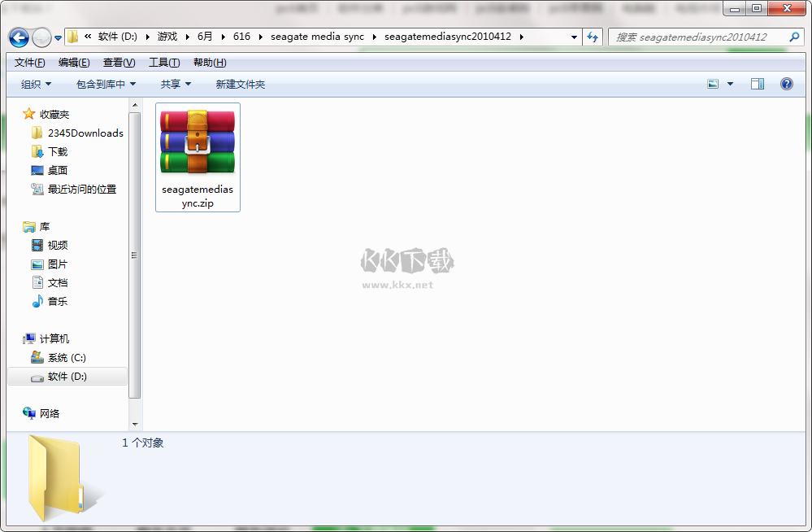Open the 工具(T) menu

point(163,63)
